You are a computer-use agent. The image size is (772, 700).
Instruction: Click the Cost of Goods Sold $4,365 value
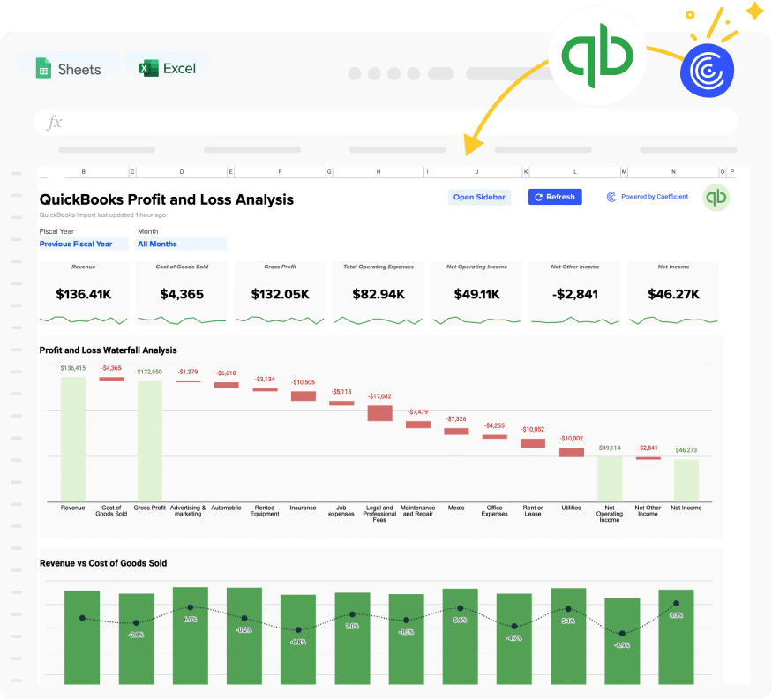(x=182, y=294)
